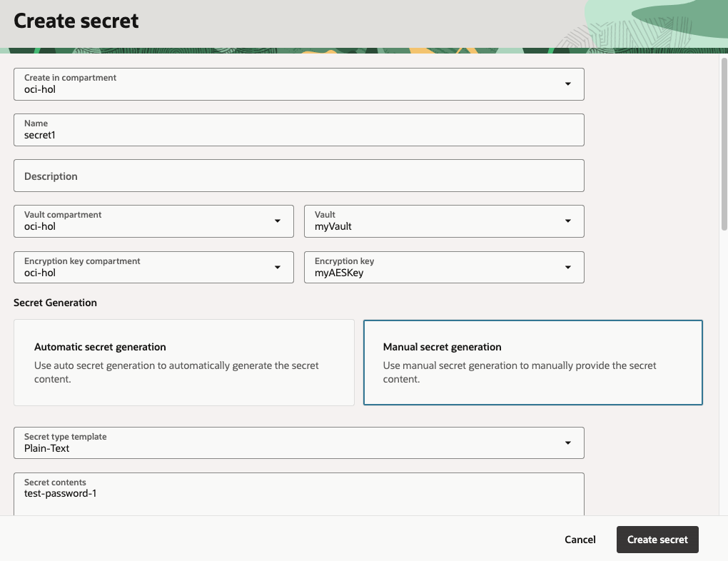Click the Create in compartment arrow icon

pos(568,84)
